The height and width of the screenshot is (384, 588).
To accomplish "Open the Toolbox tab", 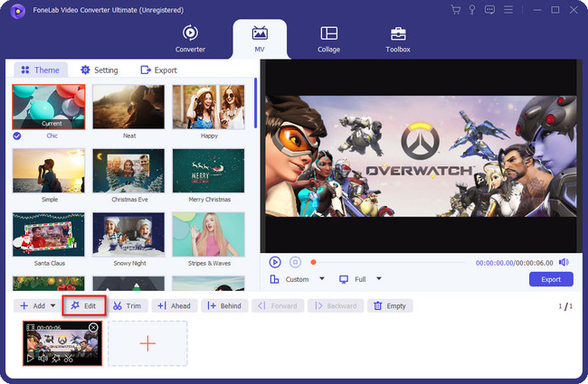I will coord(398,39).
